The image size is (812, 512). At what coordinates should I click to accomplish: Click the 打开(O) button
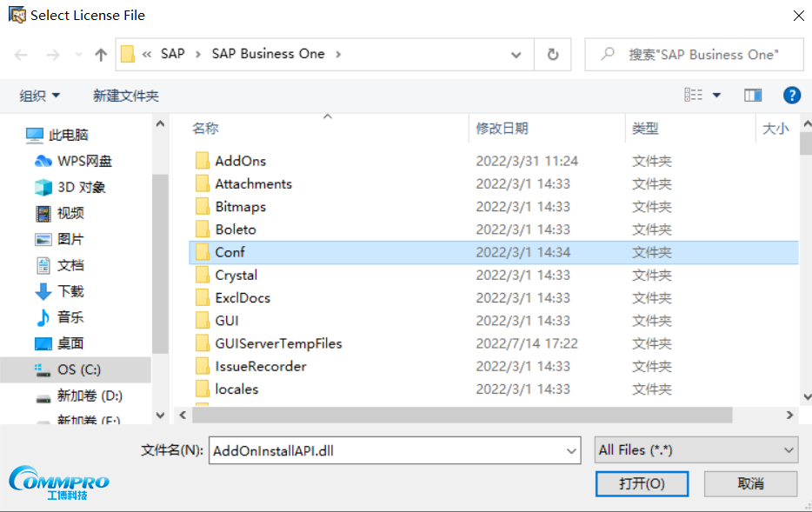(642, 483)
